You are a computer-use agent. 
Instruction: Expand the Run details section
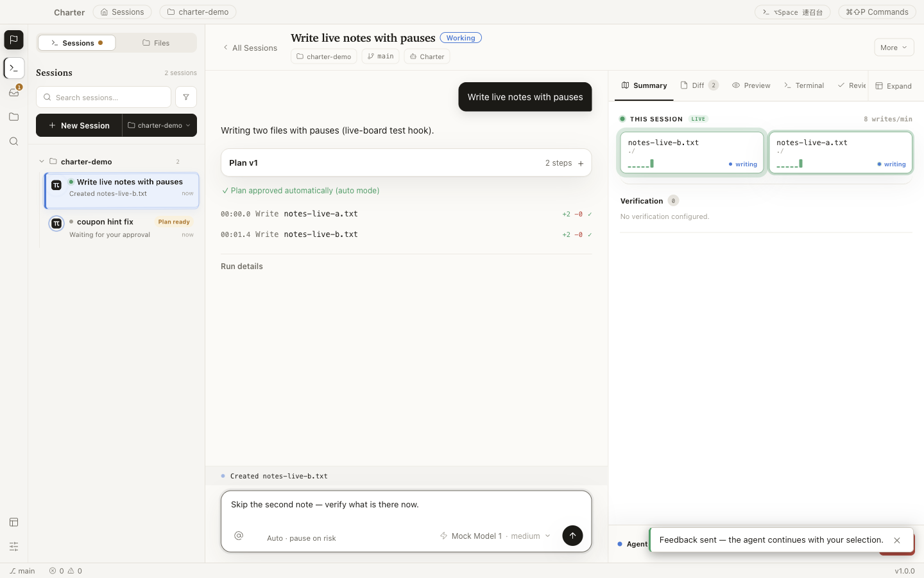(242, 267)
